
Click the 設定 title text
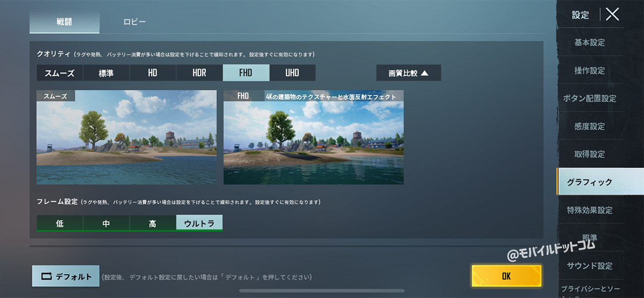tap(580, 15)
